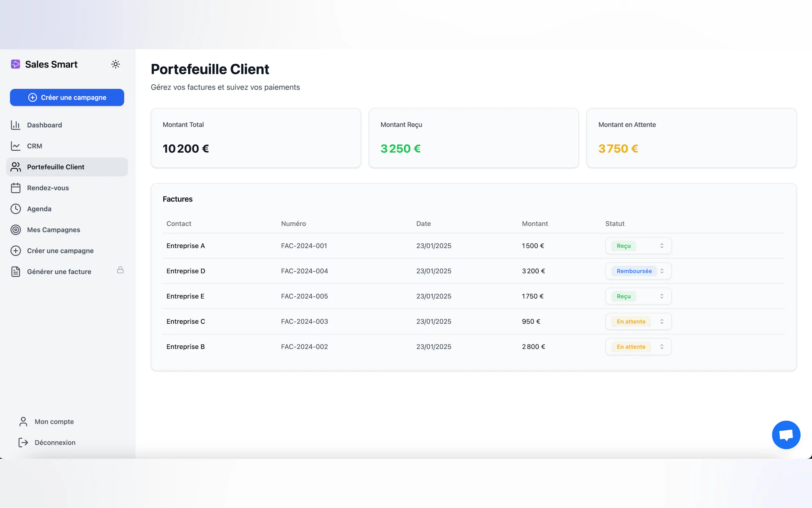Open the Rendez-vous calendar icon
Image resolution: width=812 pixels, height=508 pixels.
click(x=15, y=188)
